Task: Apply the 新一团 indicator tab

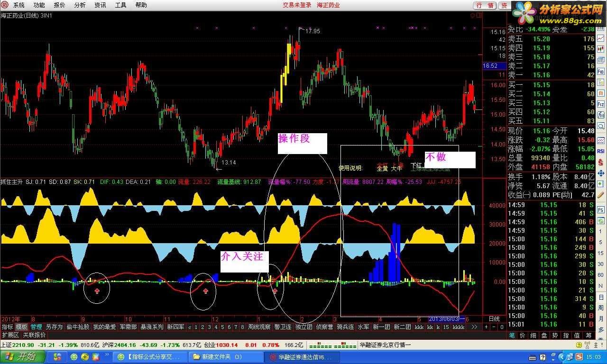Action: (x=381, y=327)
